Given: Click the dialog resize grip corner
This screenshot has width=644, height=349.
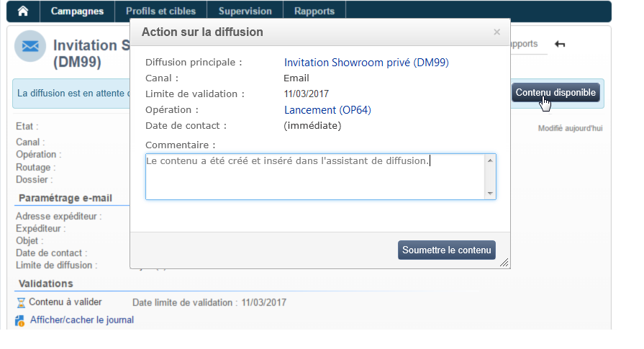Looking at the screenshot, I should coord(504,263).
